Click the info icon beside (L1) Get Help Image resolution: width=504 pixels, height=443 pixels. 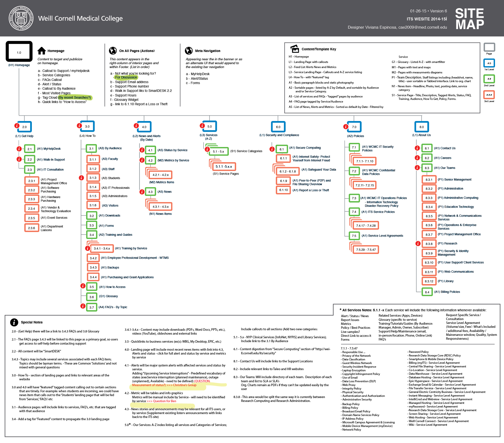[x=17, y=125]
